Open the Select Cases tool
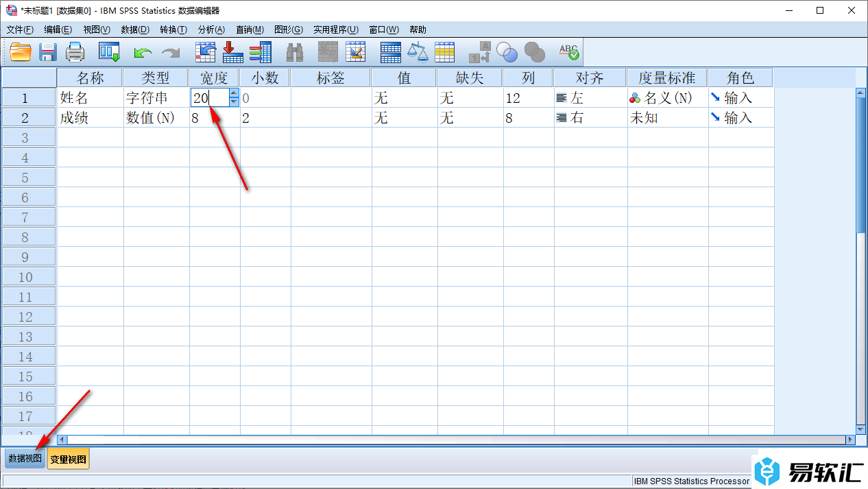 [445, 52]
